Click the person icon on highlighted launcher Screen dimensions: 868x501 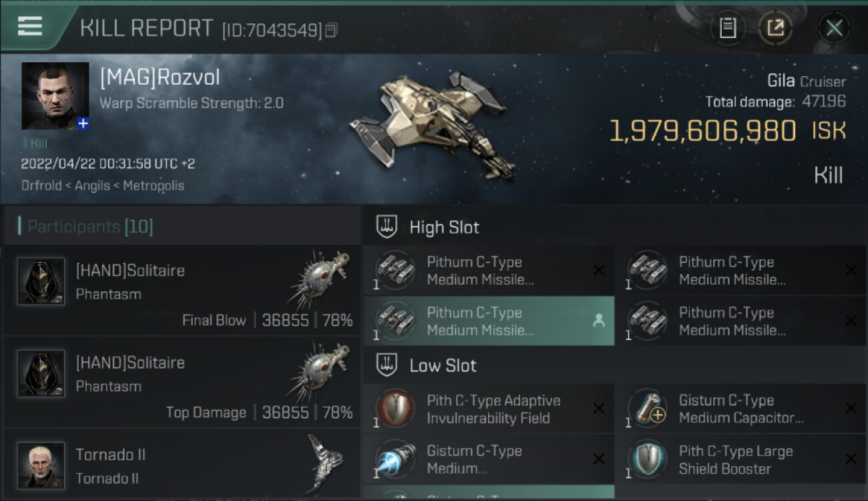[599, 321]
